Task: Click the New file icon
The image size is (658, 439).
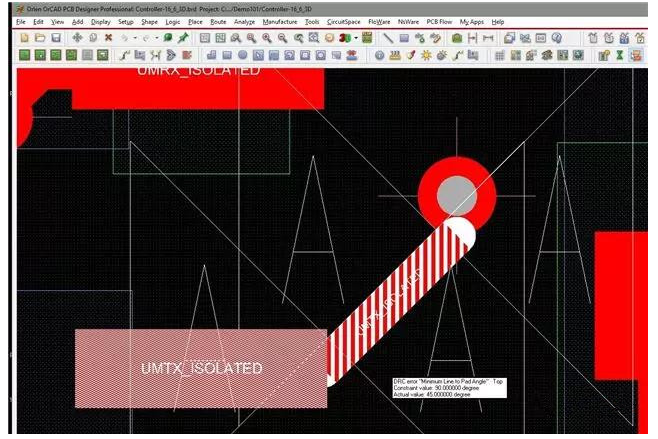Action: pos(24,38)
